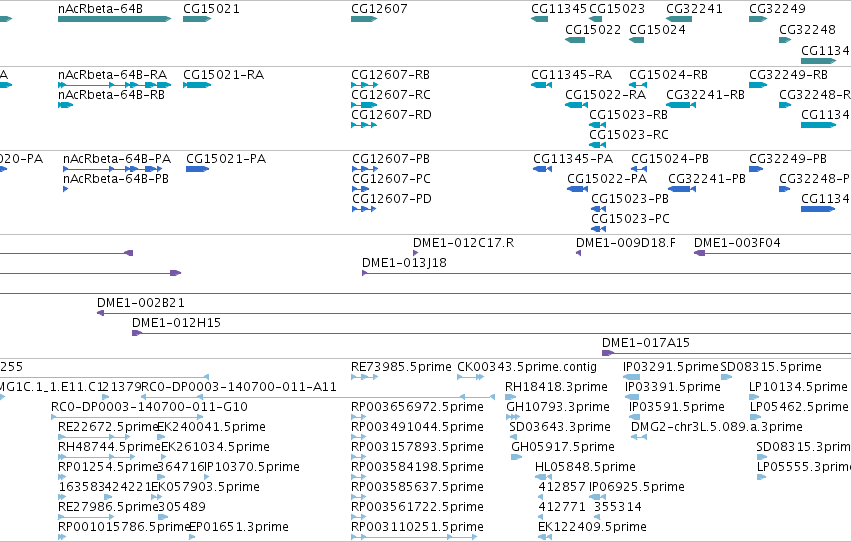Screen dimensions: 851x542
Task: Select protein CG15023-PB
Action: (598, 209)
